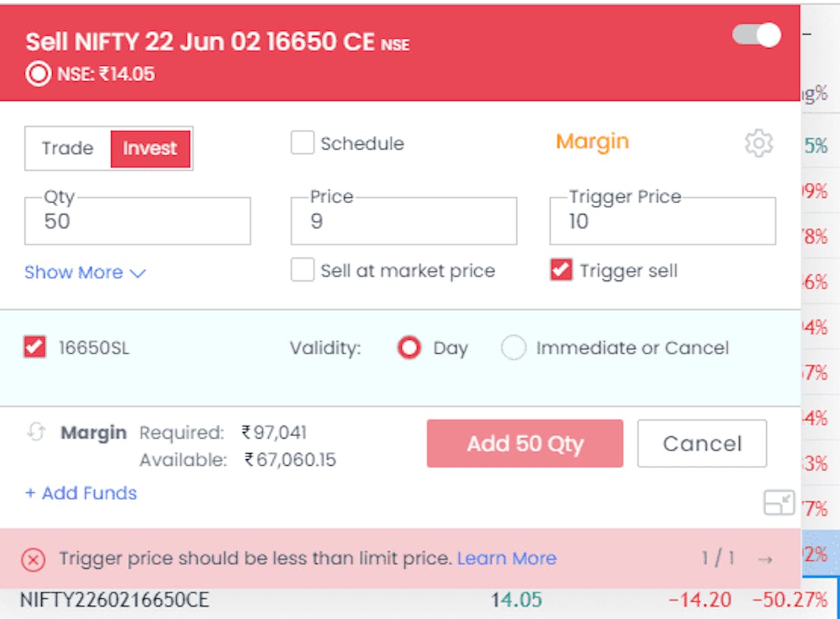This screenshot has height=619, width=840.
Task: Click the margin refresh icon
Action: (x=36, y=432)
